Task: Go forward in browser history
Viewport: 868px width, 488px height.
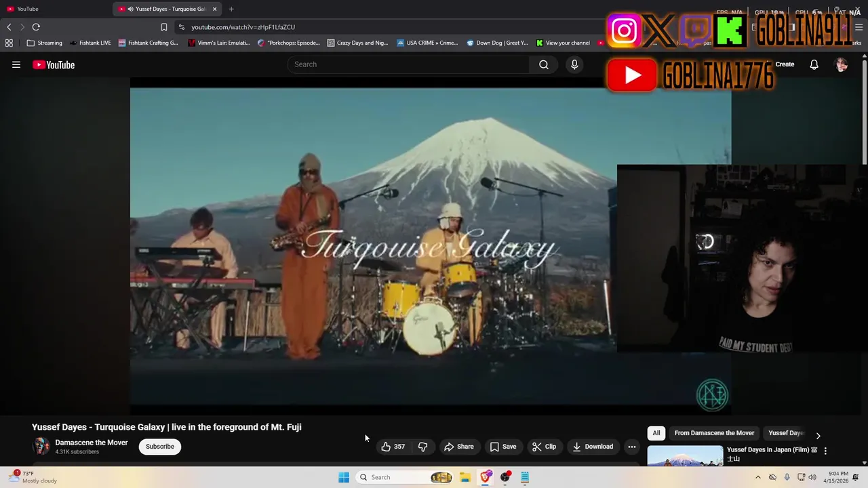Action: tap(22, 27)
